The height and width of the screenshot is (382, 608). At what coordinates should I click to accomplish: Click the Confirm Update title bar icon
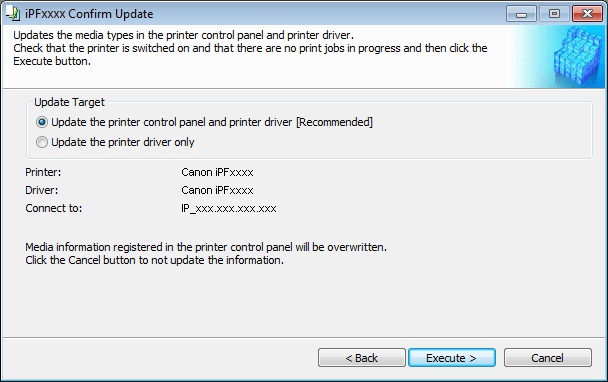[x=13, y=14]
